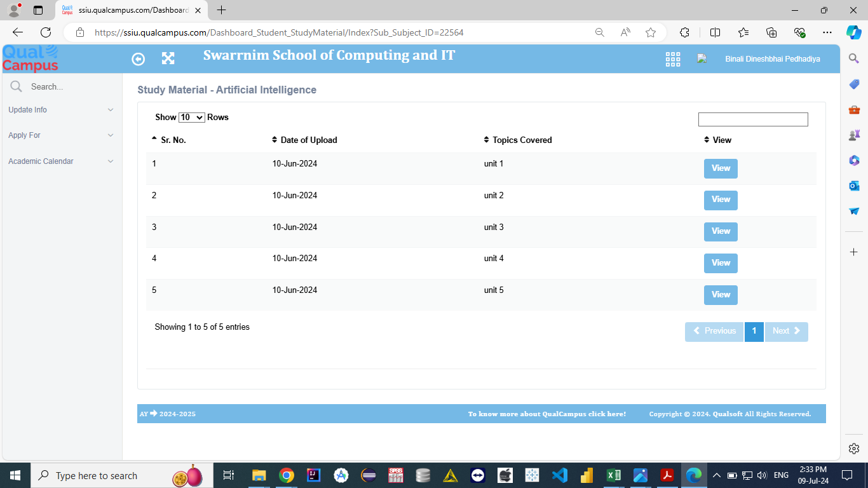Open Windows Start menu
Screen dimensions: 868x488
(15, 475)
